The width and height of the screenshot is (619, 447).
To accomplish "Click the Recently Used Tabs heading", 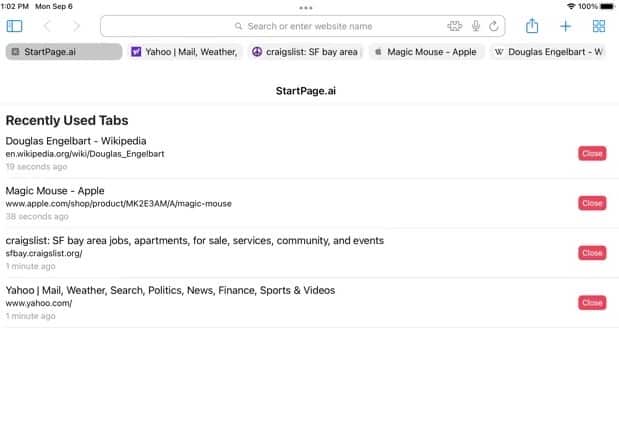I will pyautogui.click(x=67, y=120).
